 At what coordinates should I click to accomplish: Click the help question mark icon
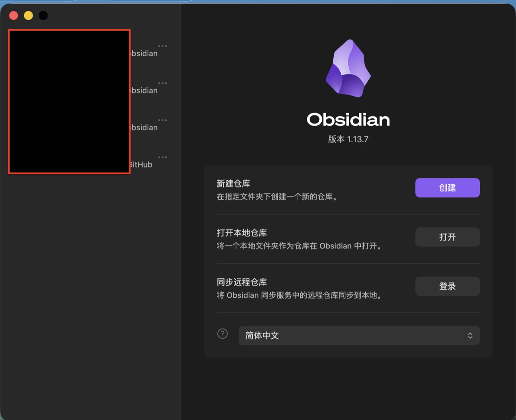tap(223, 334)
